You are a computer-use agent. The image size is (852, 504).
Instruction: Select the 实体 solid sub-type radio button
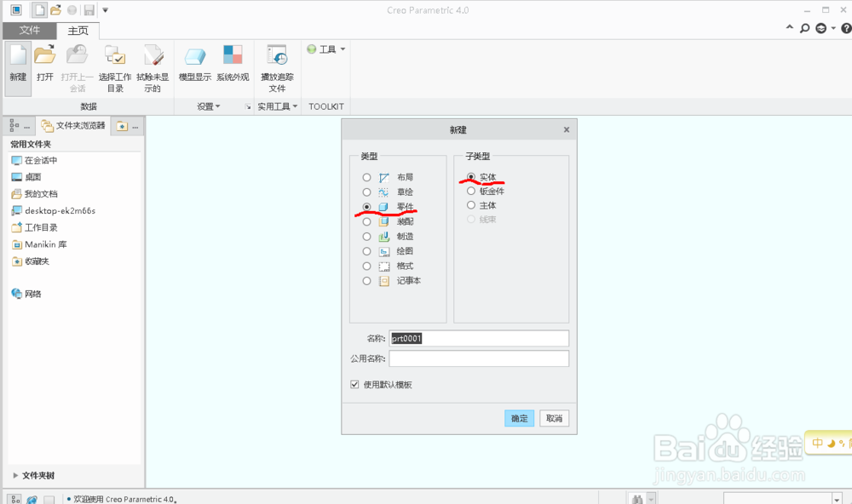point(471,176)
